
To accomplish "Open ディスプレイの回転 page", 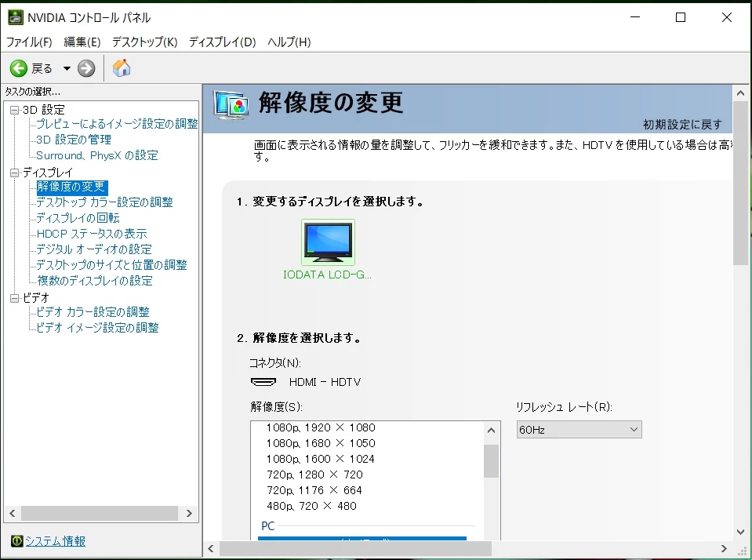I will [x=78, y=218].
